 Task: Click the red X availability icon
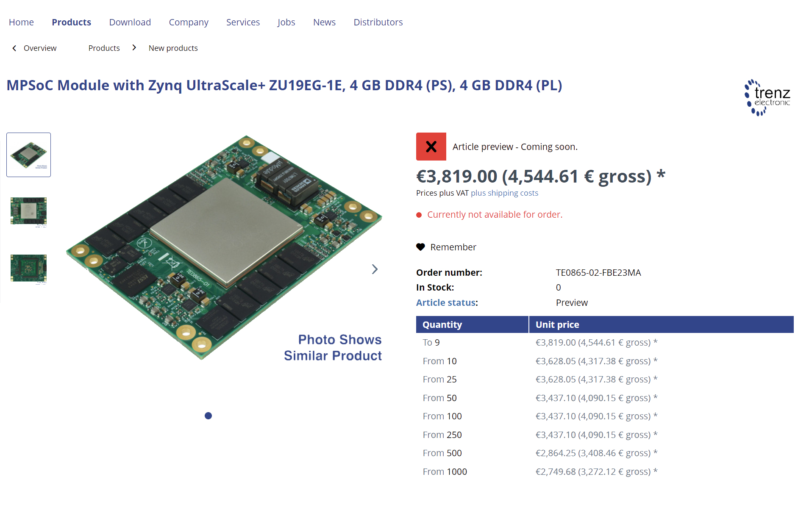pyautogui.click(x=431, y=147)
